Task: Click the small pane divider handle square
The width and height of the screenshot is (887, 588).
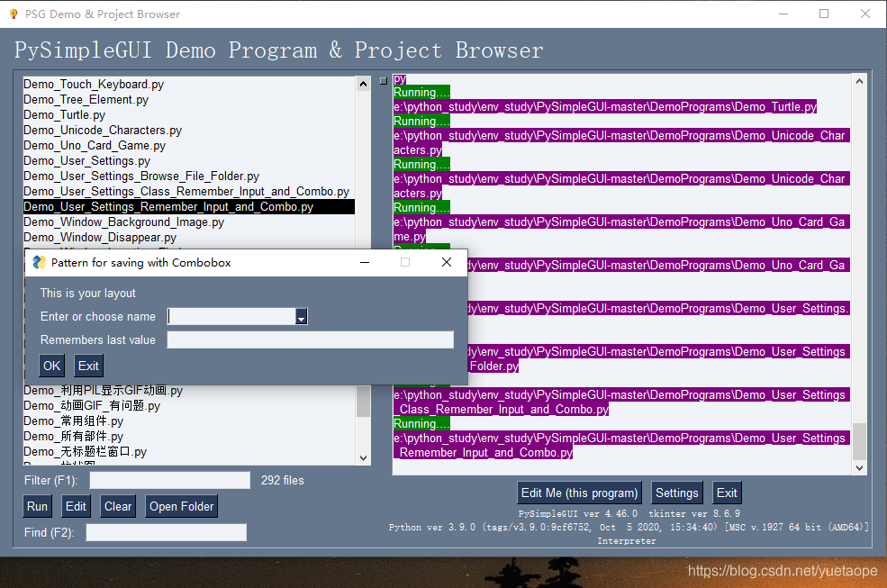Action: click(x=384, y=81)
